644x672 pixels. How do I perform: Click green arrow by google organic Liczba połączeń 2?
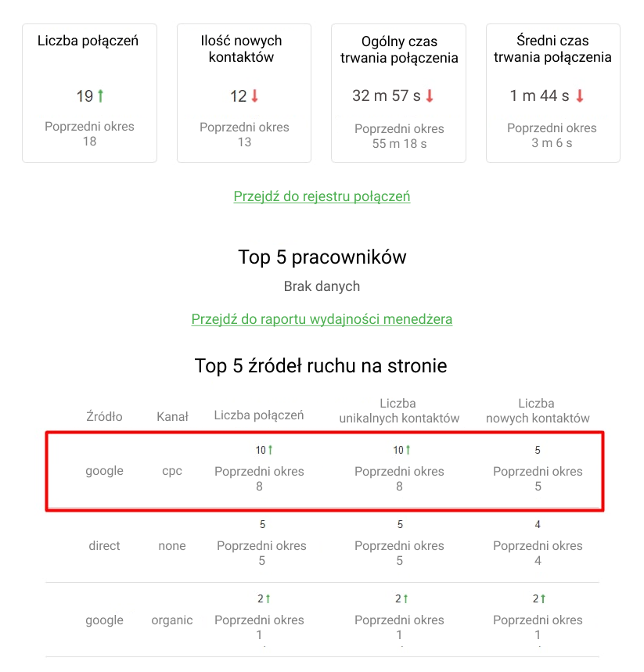268,598
